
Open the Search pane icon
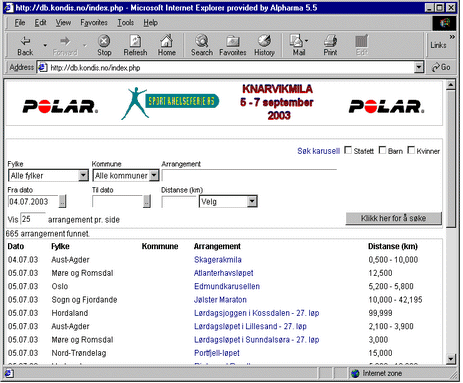tap(202, 46)
